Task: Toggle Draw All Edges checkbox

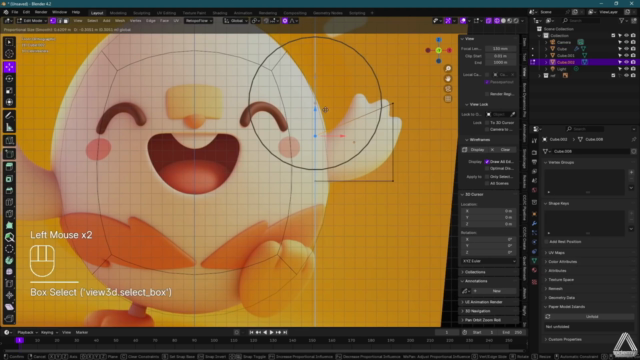Action: [487, 162]
